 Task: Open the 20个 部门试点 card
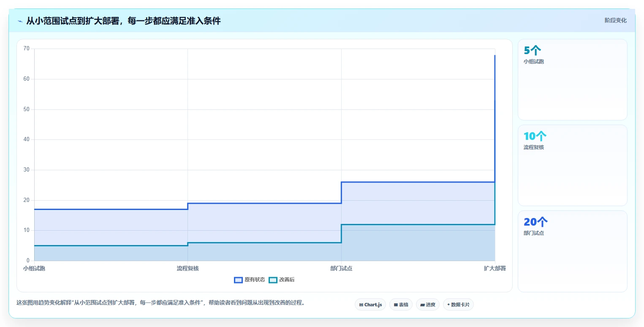coord(572,251)
